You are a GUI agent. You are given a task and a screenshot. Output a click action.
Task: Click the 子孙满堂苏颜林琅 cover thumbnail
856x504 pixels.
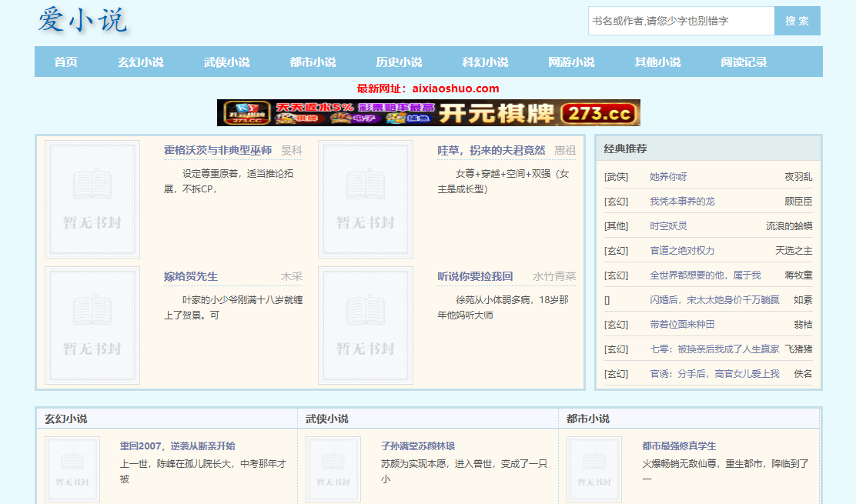pos(333,469)
